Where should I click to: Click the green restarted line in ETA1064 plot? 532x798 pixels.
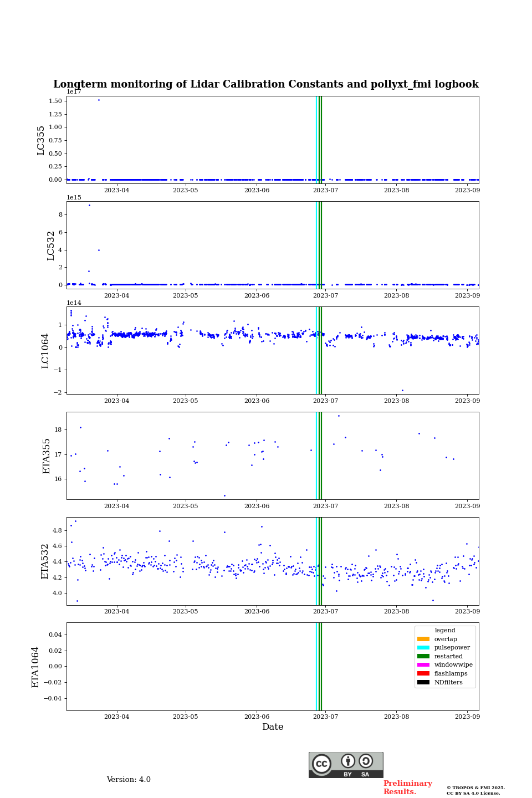[x=320, y=666]
